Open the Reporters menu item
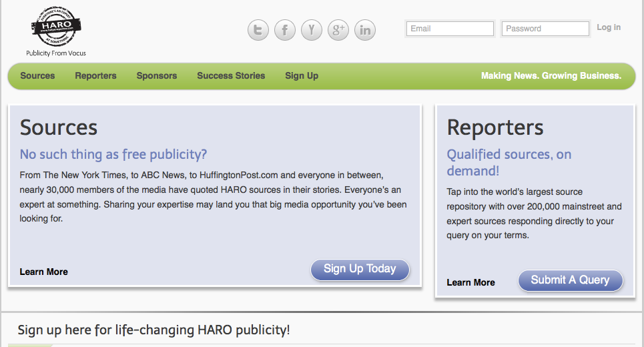 (x=95, y=76)
